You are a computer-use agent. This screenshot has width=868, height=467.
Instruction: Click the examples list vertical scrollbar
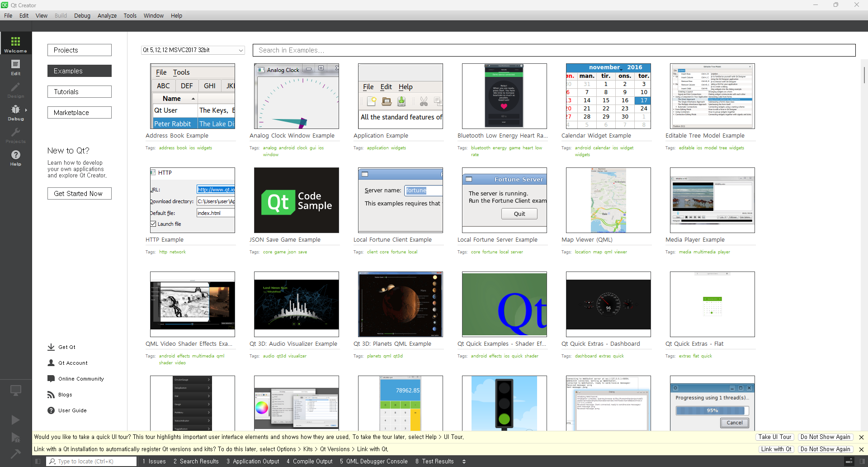(864, 75)
